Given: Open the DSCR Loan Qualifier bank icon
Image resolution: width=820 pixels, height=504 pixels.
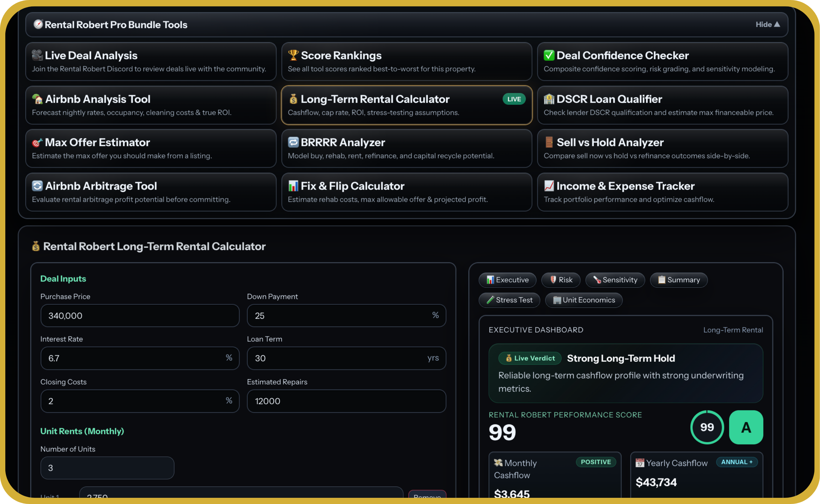Looking at the screenshot, I should pyautogui.click(x=549, y=99).
